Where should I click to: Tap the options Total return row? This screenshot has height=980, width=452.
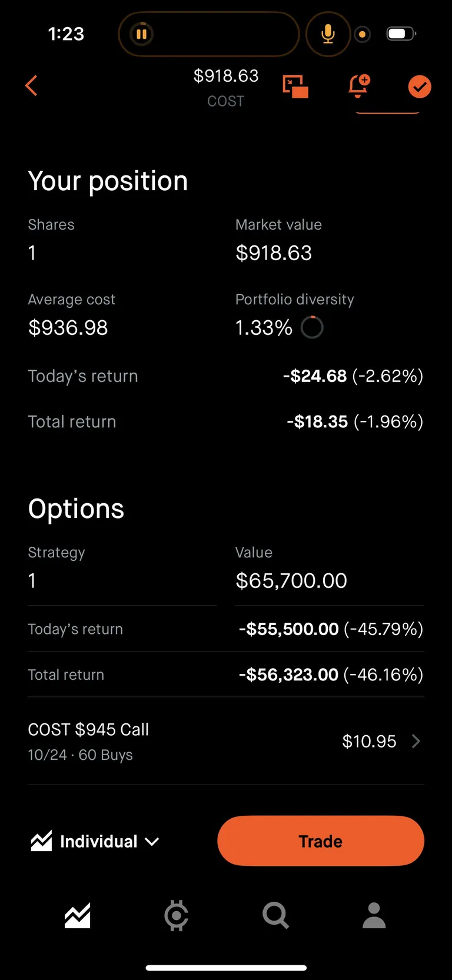[x=225, y=675]
